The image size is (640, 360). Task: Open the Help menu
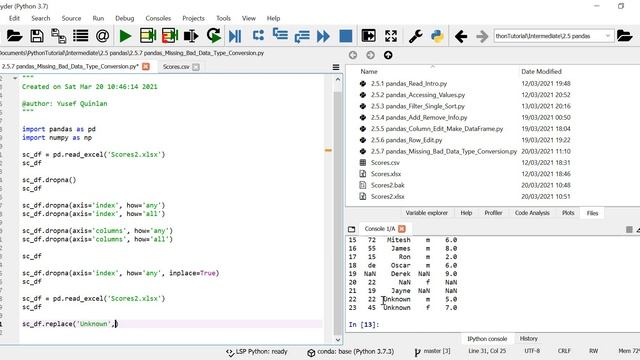pos(273,18)
